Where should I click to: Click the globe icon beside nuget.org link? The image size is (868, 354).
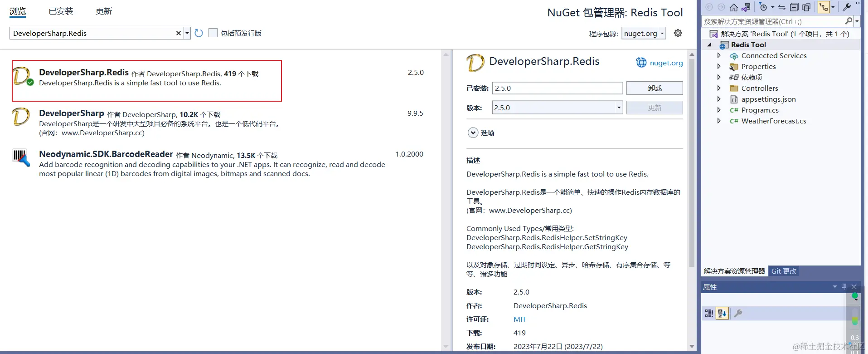click(641, 63)
